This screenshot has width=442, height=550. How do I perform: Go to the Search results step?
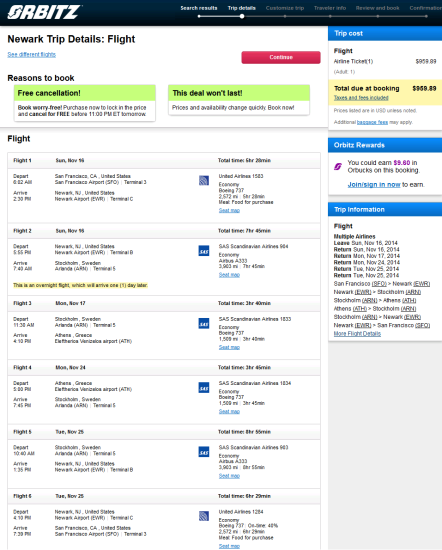click(199, 8)
